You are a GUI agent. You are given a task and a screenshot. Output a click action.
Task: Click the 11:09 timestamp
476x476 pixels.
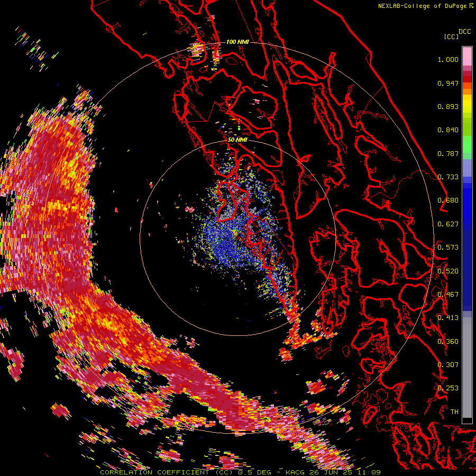[369, 472]
